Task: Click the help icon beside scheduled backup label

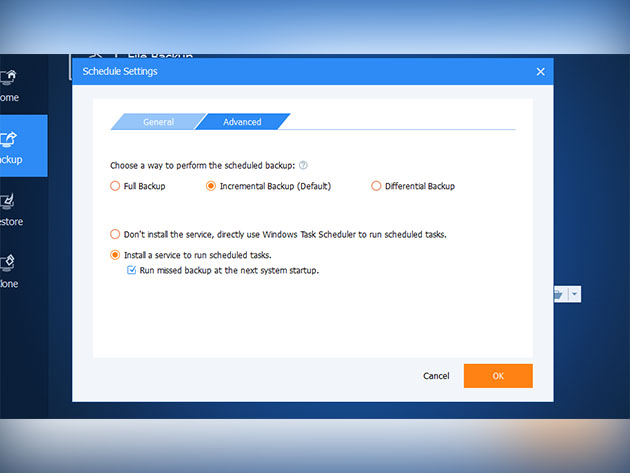Action: coord(303,165)
